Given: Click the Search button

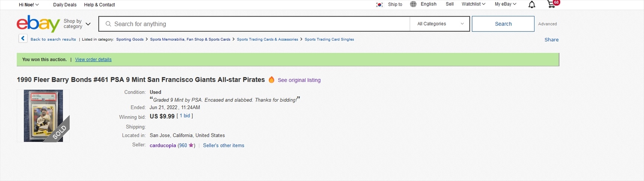Looking at the screenshot, I should [x=503, y=24].
